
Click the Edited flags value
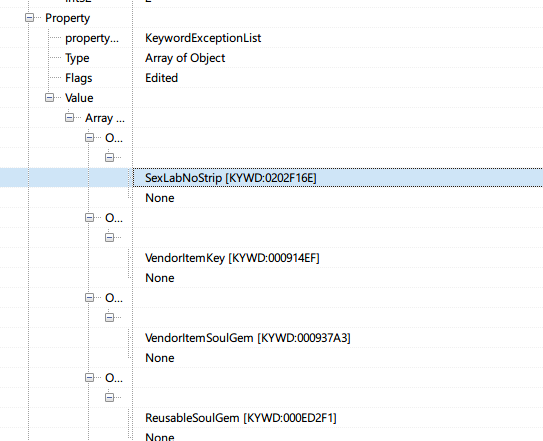point(161,78)
